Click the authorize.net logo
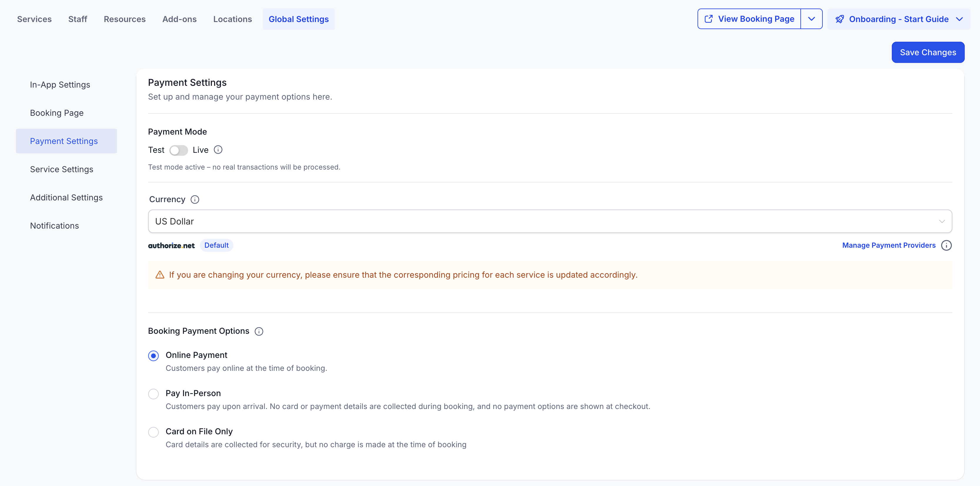The image size is (980, 486). (x=171, y=246)
